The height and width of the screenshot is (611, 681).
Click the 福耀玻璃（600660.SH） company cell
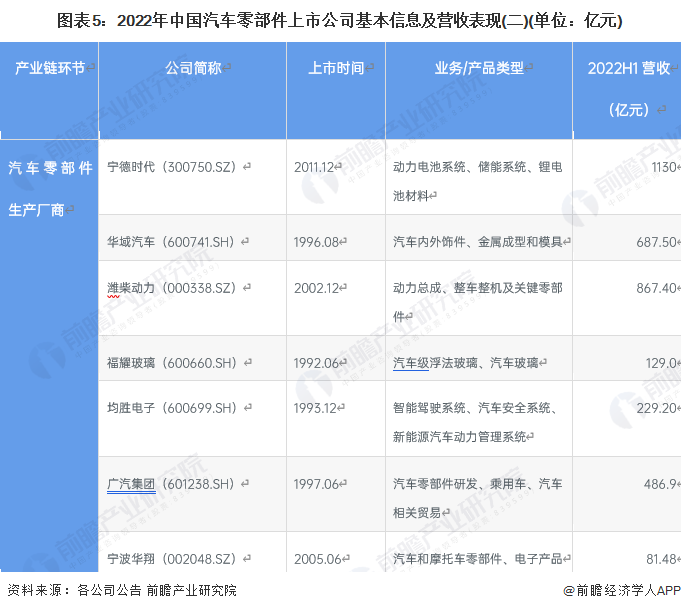pyautogui.click(x=173, y=362)
